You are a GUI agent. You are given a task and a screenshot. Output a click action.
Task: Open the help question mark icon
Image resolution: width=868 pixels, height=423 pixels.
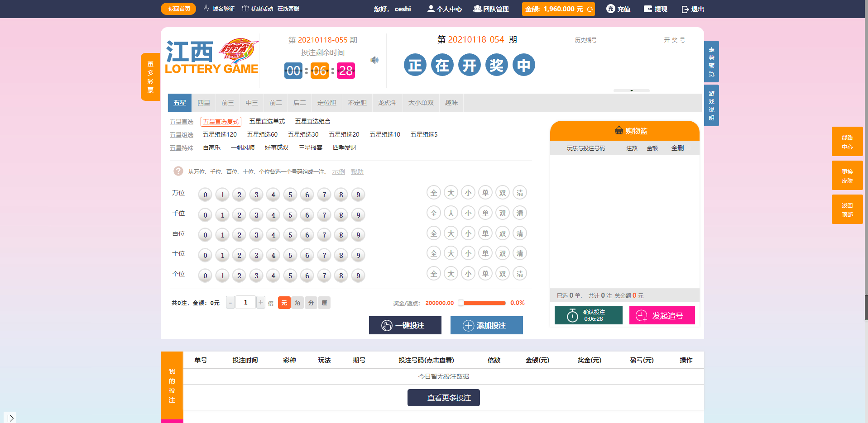point(178,171)
